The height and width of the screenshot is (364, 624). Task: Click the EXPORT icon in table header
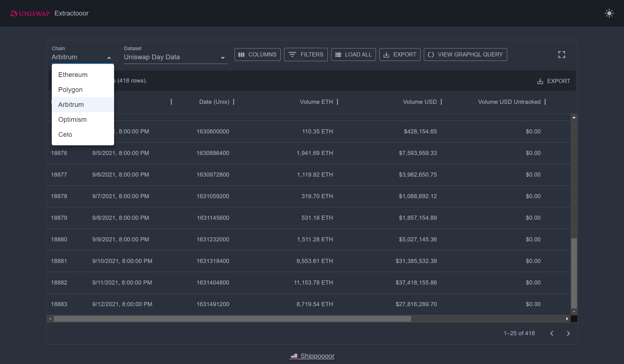coord(540,81)
